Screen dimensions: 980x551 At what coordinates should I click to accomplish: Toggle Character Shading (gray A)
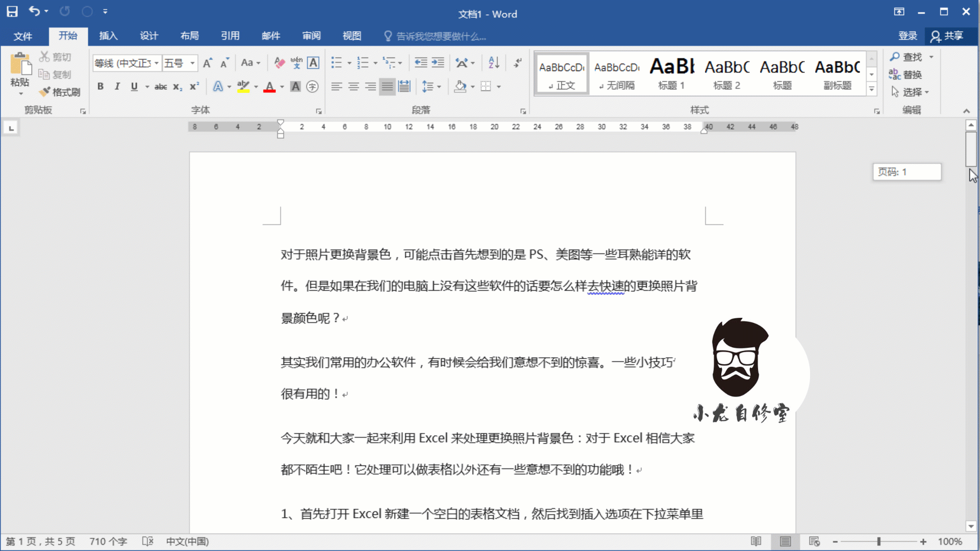click(x=296, y=87)
